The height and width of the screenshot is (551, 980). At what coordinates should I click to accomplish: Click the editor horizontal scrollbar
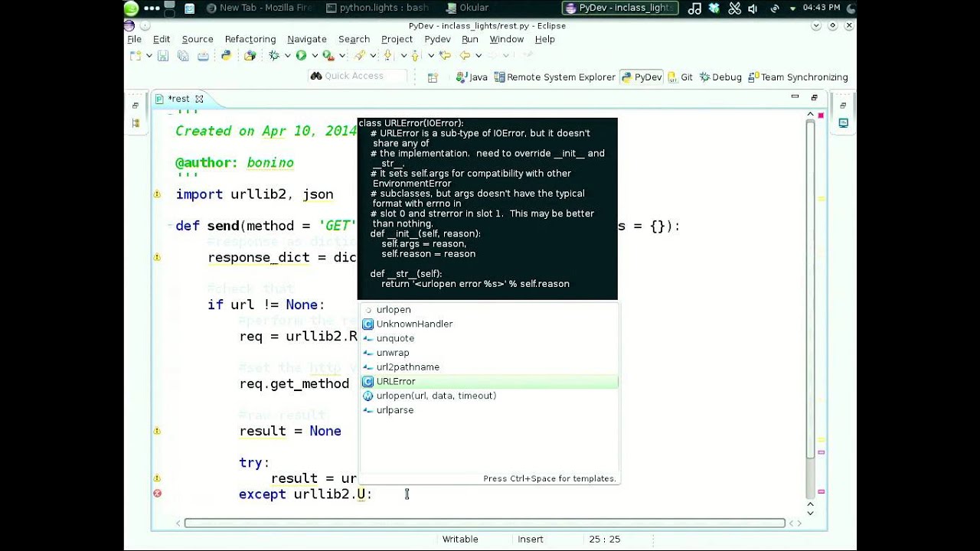(x=485, y=523)
